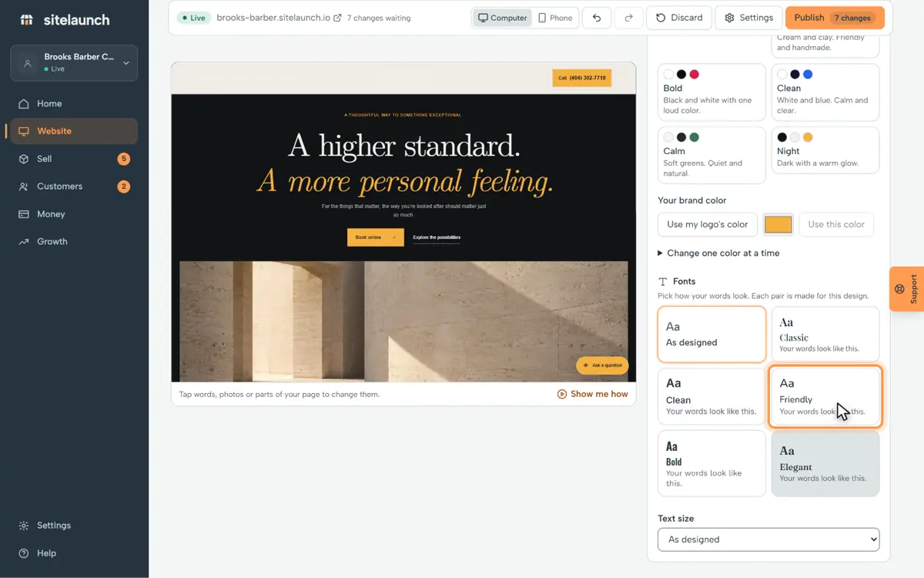This screenshot has width=924, height=578.
Task: Select the As designed font pair
Action: click(x=711, y=334)
